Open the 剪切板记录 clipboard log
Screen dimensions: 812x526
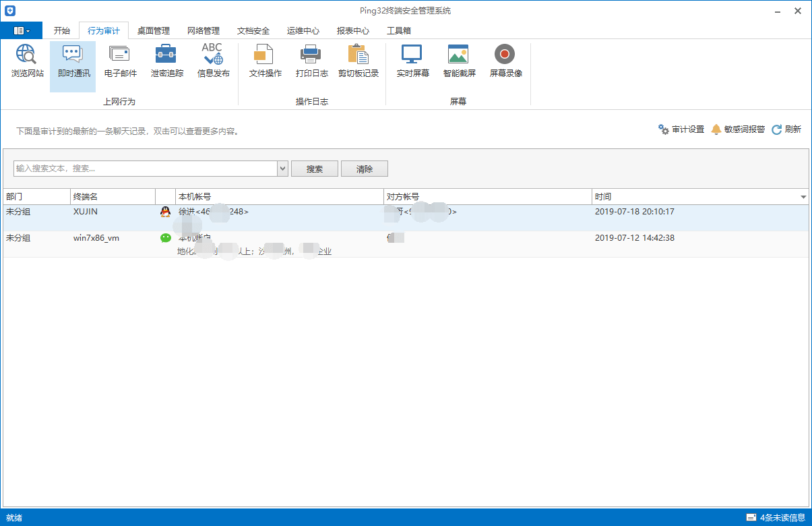[358, 61]
